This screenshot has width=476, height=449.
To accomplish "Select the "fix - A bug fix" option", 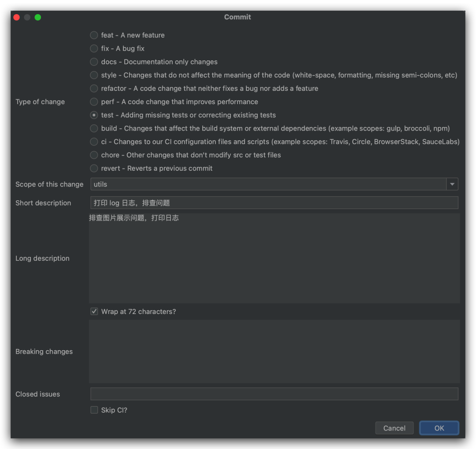I will point(94,49).
